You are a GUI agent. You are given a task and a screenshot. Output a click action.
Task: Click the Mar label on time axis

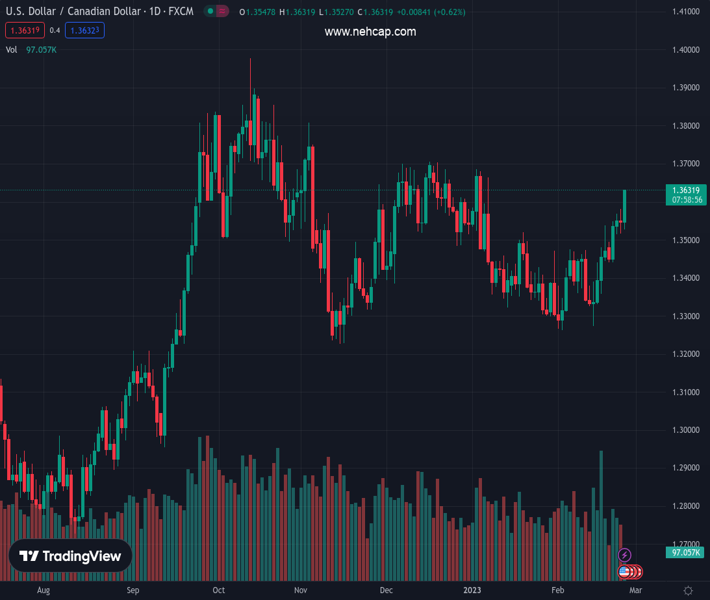635,590
